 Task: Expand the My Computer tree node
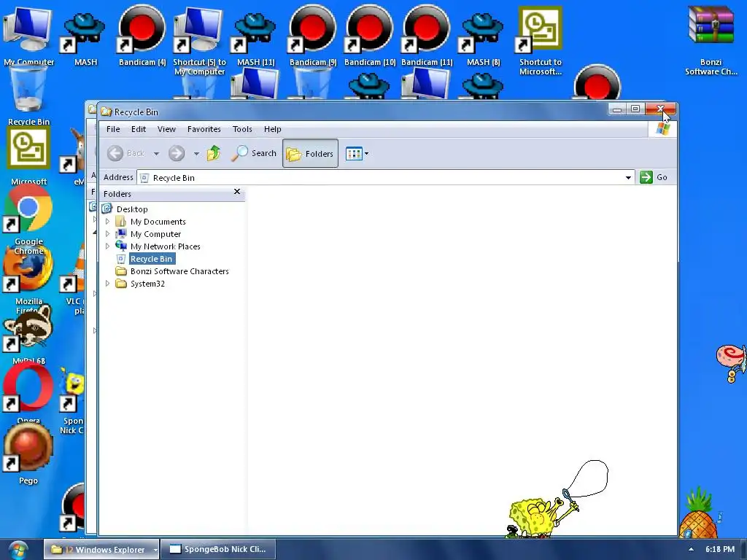[107, 234]
